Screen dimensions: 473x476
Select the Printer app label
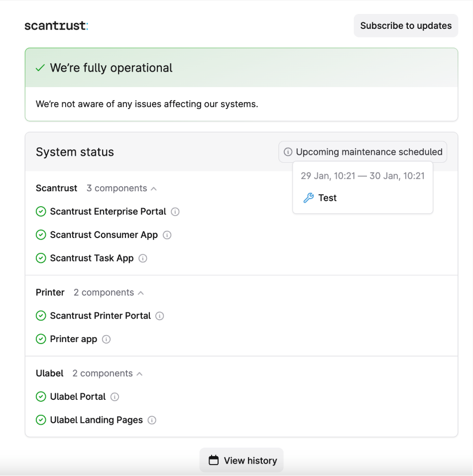click(x=74, y=339)
